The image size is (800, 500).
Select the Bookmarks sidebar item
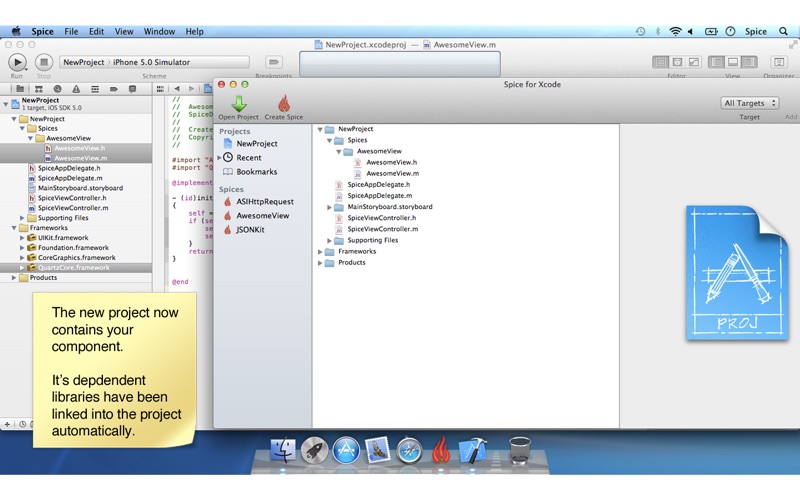256,172
